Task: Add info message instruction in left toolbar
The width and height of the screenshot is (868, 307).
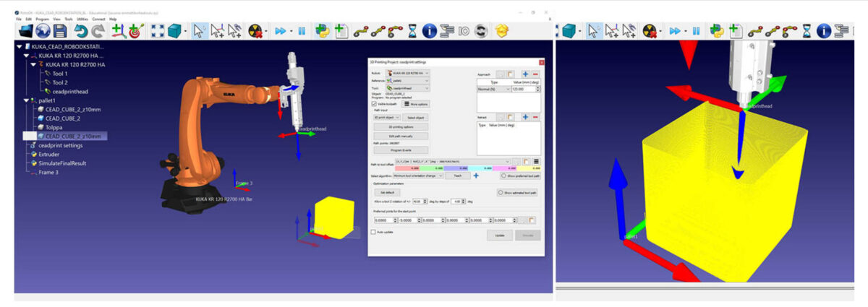Action: tap(430, 30)
